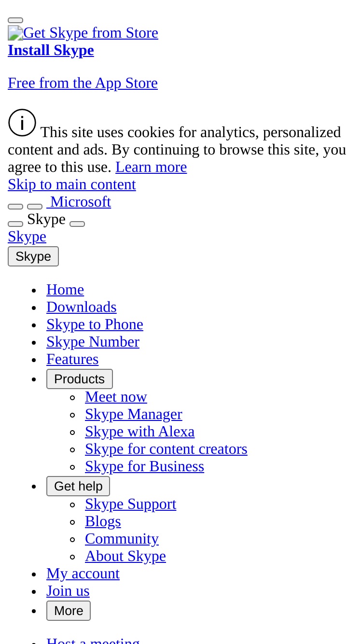
Task: Open Skype Support under Get help
Action: click(130, 504)
